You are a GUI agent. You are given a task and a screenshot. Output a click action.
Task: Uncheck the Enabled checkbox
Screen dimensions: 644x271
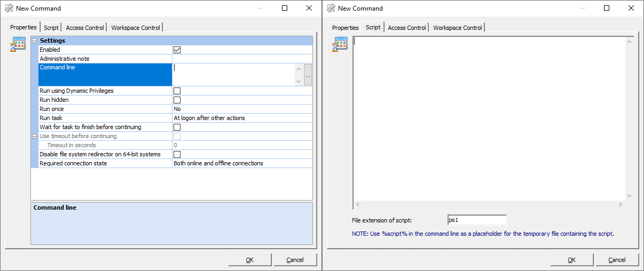coord(177,50)
